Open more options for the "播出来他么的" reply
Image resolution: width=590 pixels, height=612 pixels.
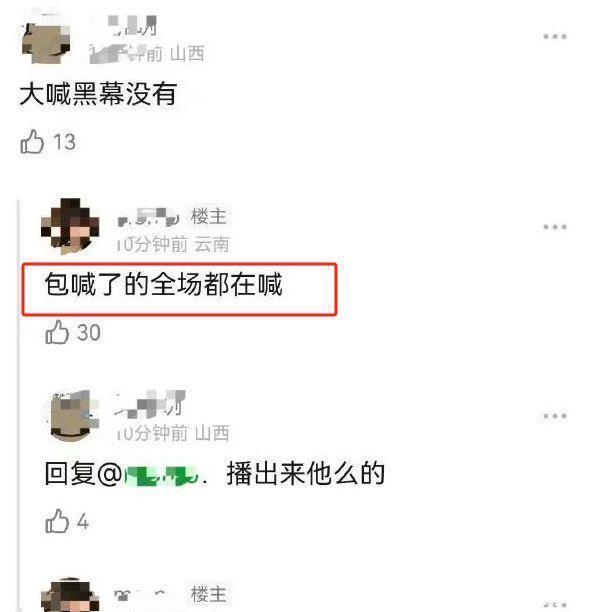tap(554, 416)
